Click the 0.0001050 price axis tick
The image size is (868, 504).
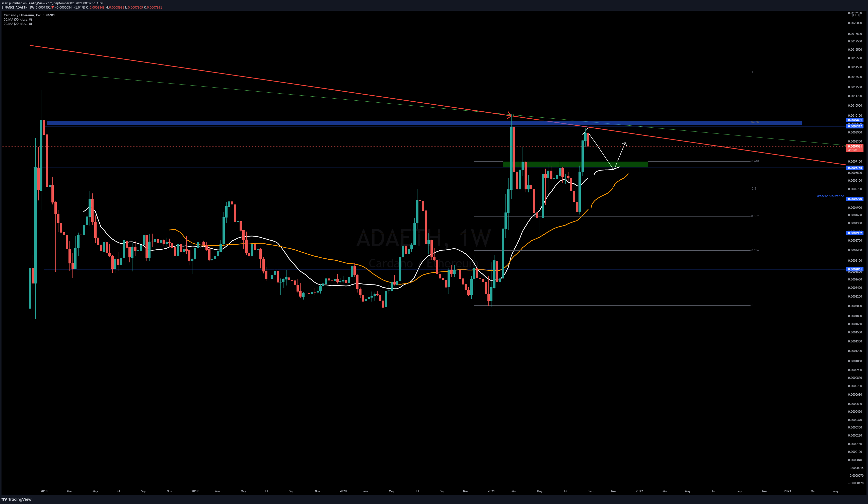[855, 361]
